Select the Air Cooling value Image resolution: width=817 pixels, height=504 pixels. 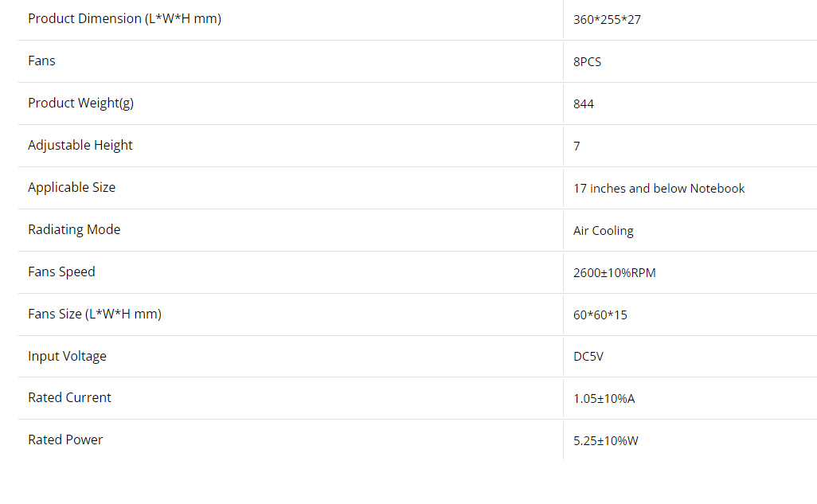(603, 231)
